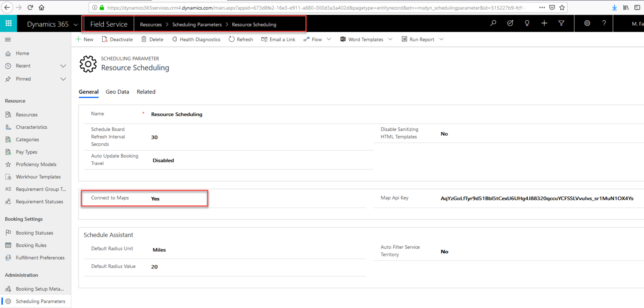Click the Map Api Key field
The image size is (644, 308).
click(537, 198)
